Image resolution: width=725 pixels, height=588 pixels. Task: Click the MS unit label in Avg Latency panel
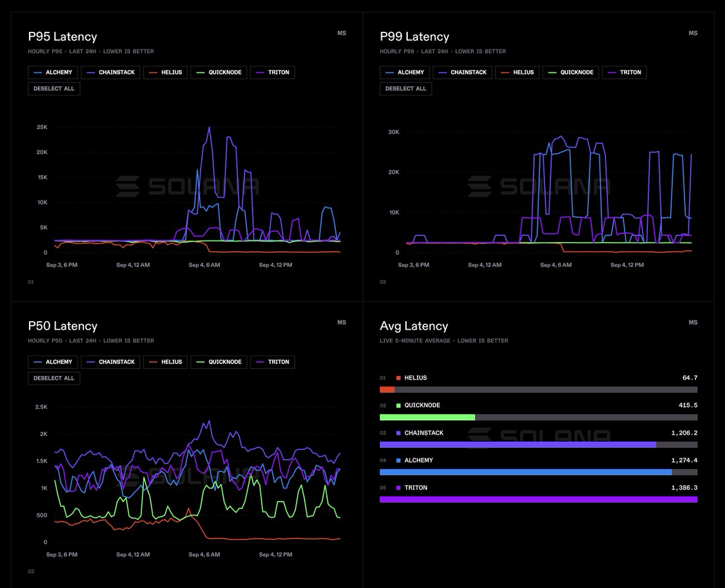pos(693,323)
